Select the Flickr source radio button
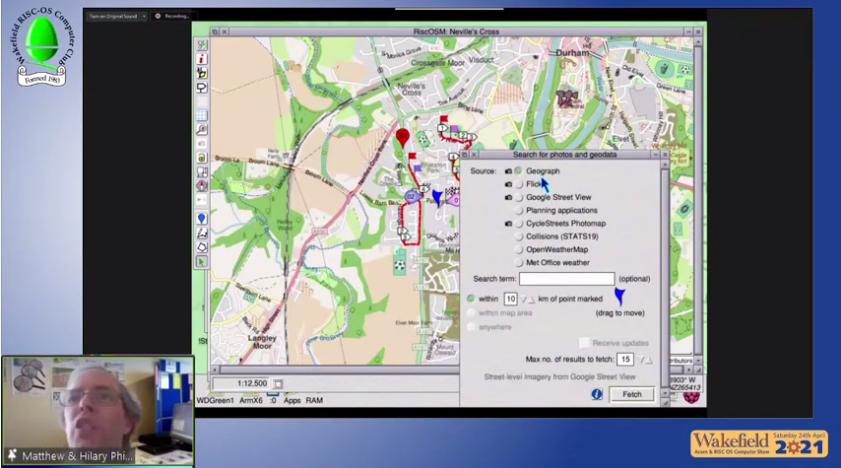The image size is (841, 468). point(519,184)
